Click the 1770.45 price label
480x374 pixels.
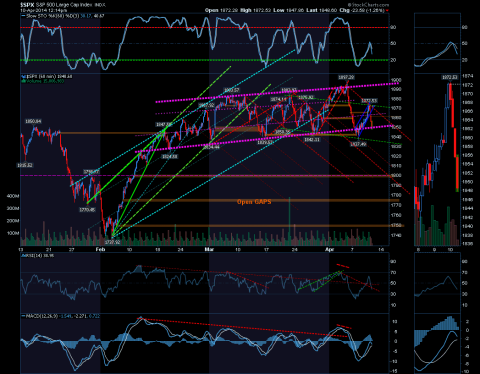coord(87,210)
